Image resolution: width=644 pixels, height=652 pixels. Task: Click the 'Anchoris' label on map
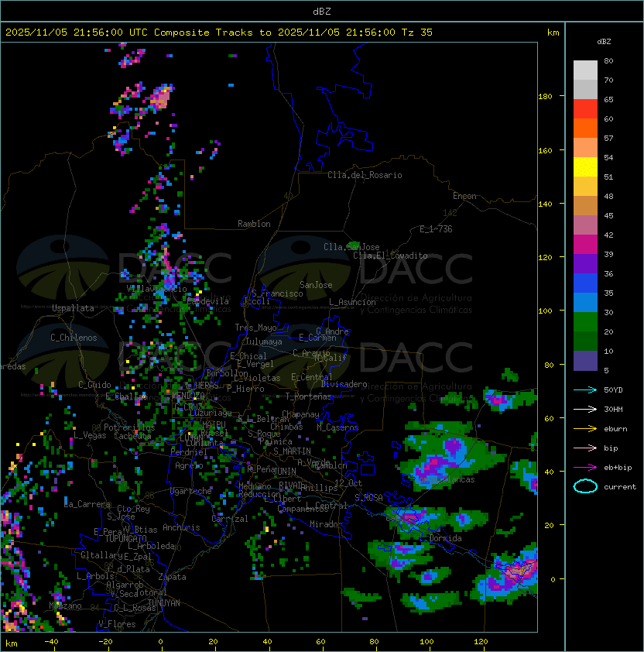[x=181, y=527]
